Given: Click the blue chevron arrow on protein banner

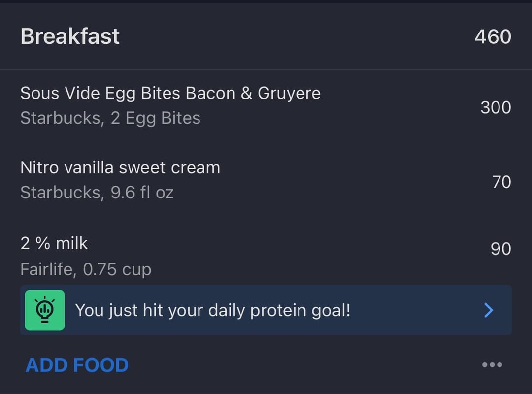Looking at the screenshot, I should (x=489, y=310).
